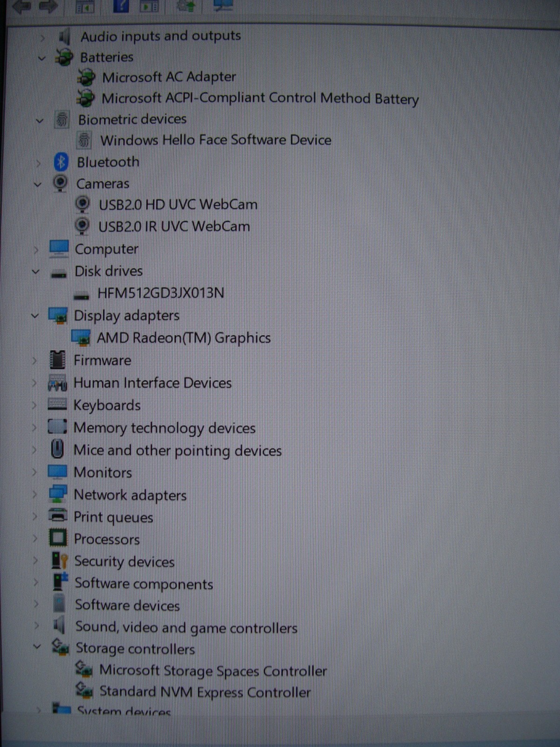Click the Disk drives icon
The width and height of the screenshot is (560, 747).
tap(58, 274)
